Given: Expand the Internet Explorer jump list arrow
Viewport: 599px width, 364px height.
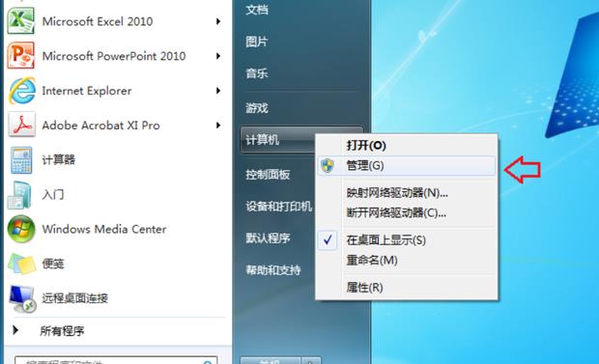Looking at the screenshot, I should click(x=218, y=91).
